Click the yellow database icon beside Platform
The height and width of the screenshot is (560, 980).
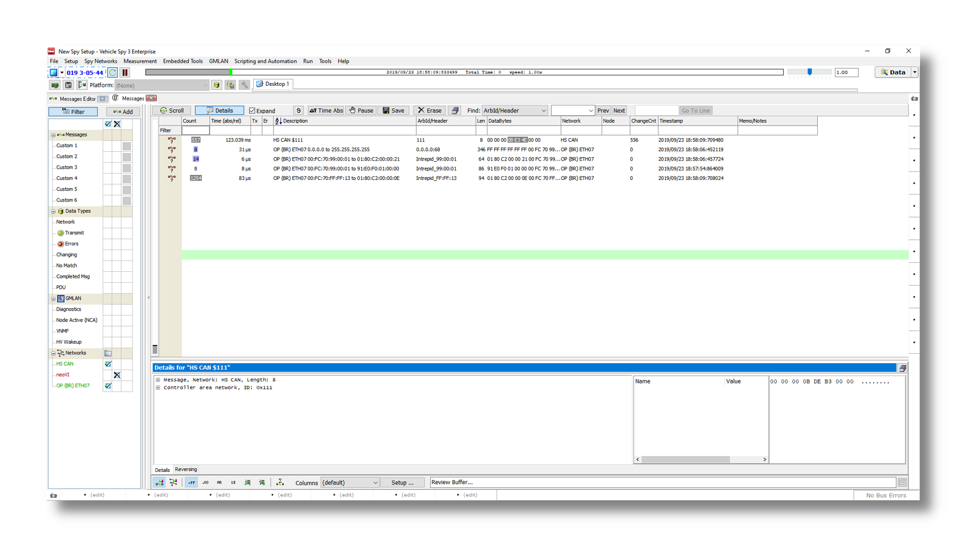click(217, 85)
